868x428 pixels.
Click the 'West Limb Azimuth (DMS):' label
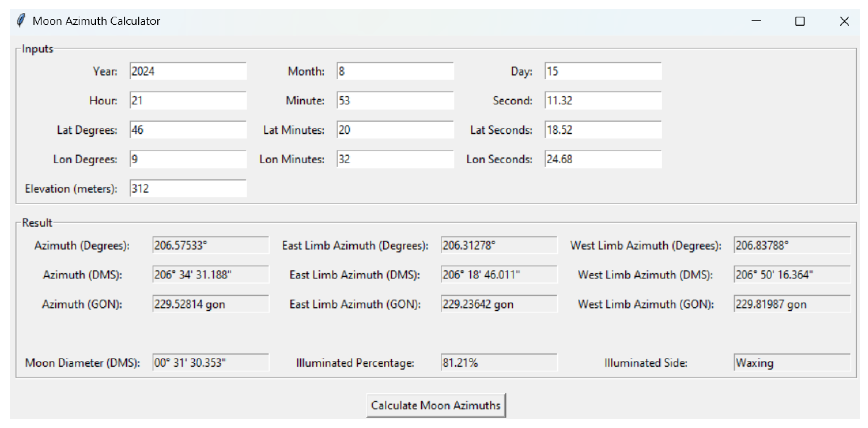(x=645, y=275)
